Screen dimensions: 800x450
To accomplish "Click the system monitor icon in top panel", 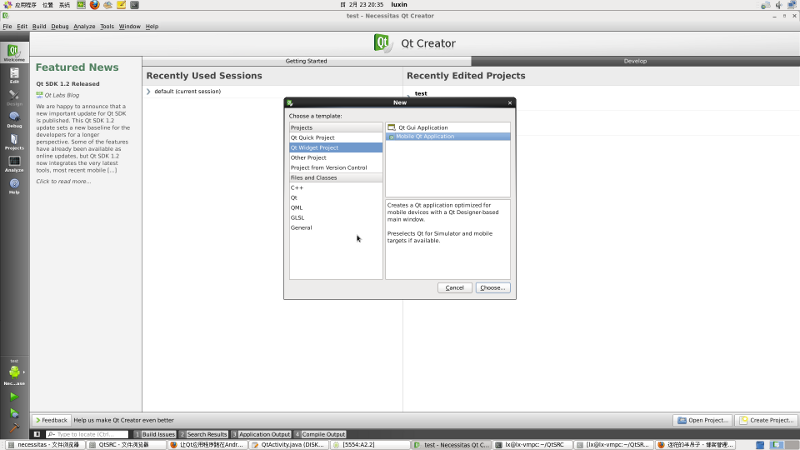I will tap(81, 5).
